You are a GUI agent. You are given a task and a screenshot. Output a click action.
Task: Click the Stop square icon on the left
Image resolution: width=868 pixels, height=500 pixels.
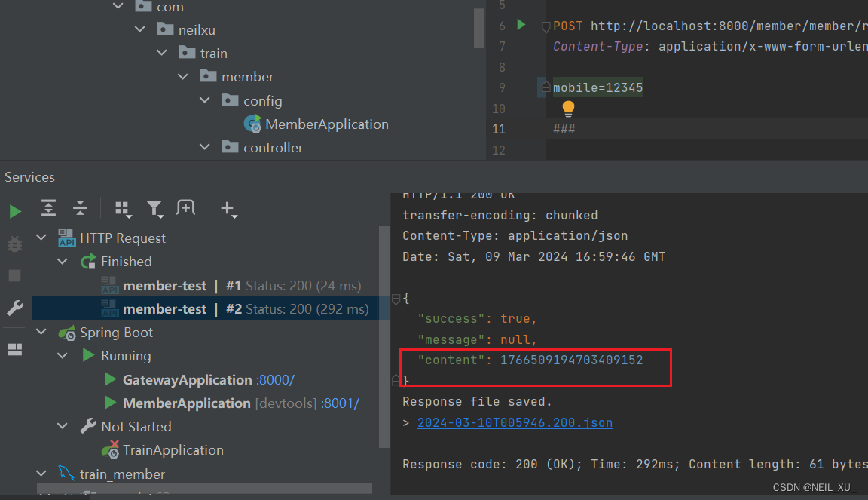[x=14, y=275]
